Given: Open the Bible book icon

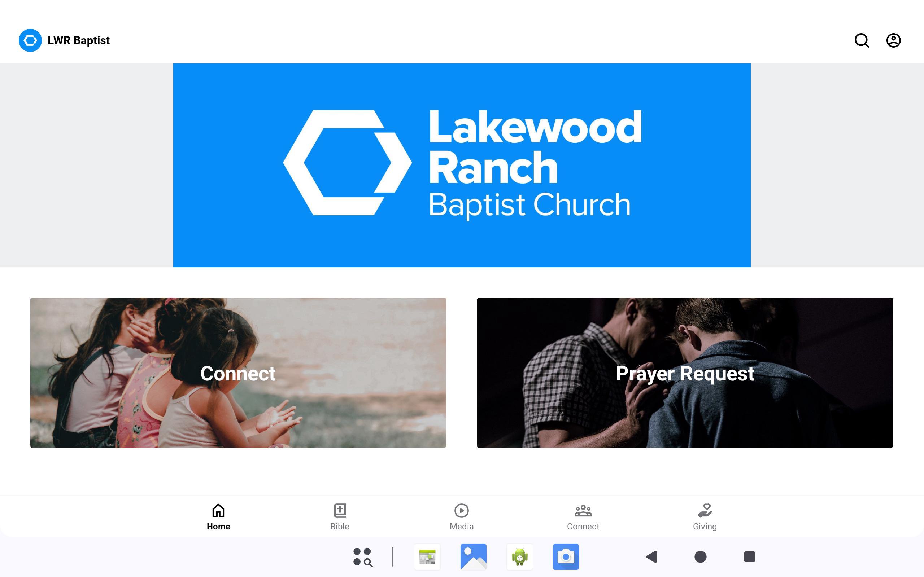Looking at the screenshot, I should (x=340, y=511).
